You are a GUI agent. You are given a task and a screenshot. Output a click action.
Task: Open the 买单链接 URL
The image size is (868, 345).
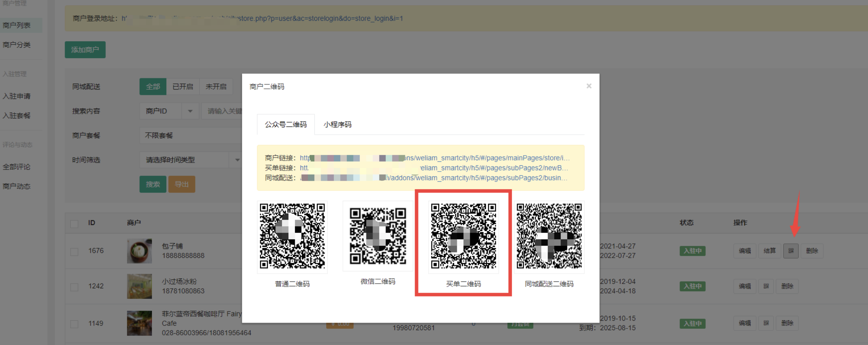(434, 168)
